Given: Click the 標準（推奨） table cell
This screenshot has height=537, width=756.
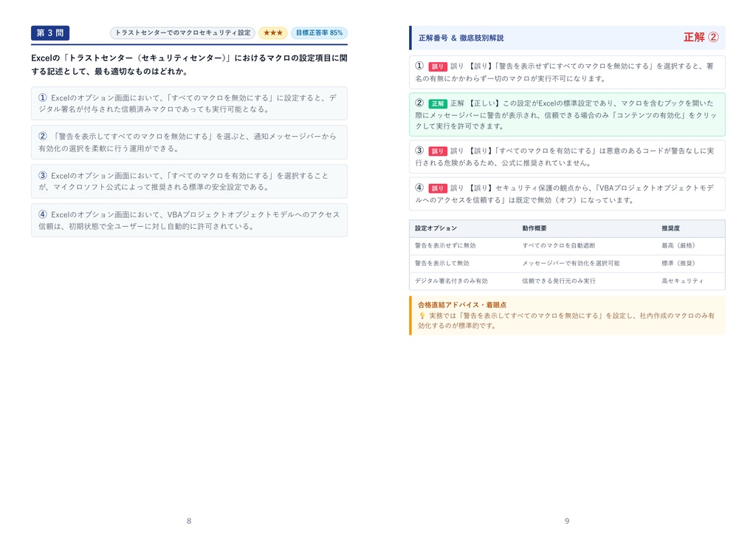Looking at the screenshot, I should tap(680, 264).
